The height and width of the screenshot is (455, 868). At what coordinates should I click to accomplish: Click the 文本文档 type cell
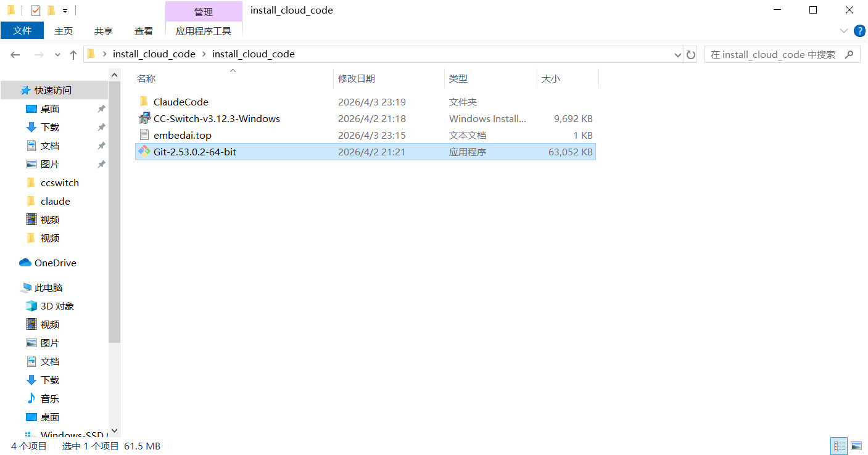468,135
